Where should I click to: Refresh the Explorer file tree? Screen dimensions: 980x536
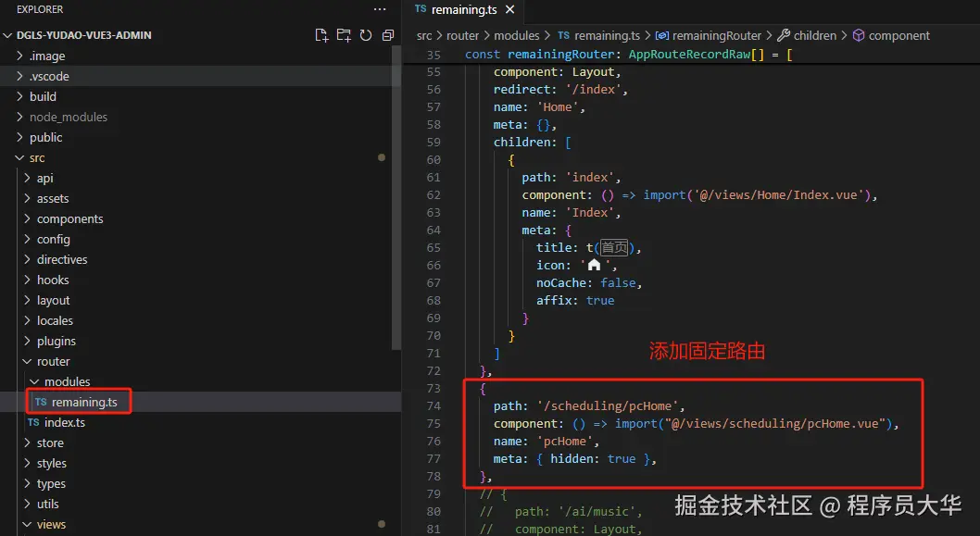coord(366,35)
